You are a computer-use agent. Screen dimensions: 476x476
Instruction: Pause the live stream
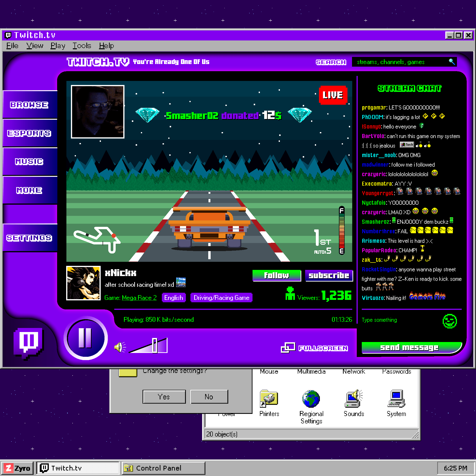(85, 339)
